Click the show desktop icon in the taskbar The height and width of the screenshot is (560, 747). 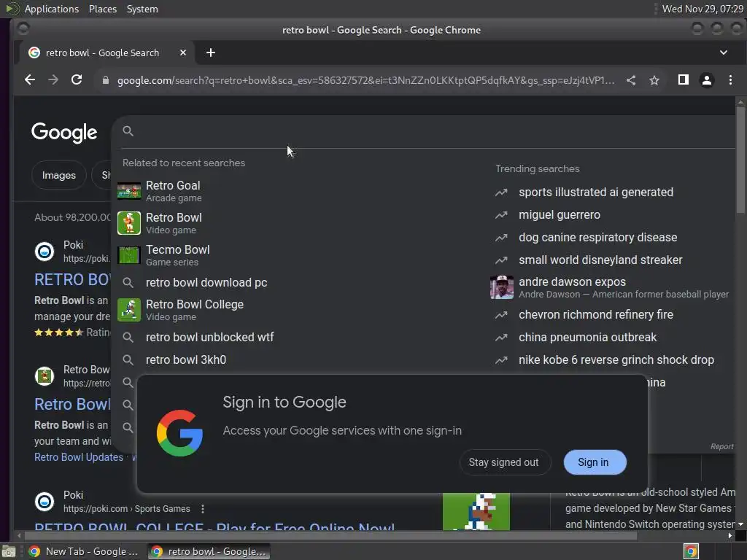(x=9, y=551)
